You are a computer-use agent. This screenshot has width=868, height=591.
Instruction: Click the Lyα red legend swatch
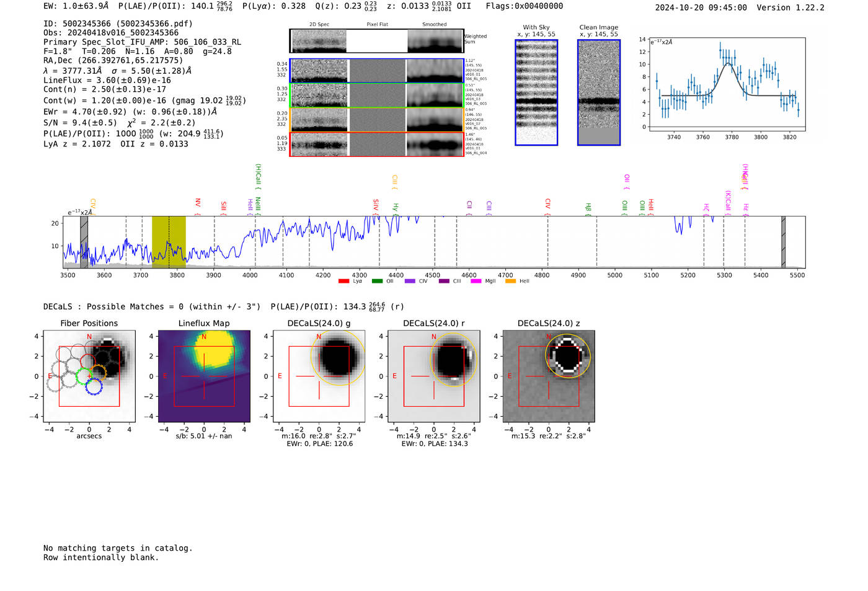point(343,281)
